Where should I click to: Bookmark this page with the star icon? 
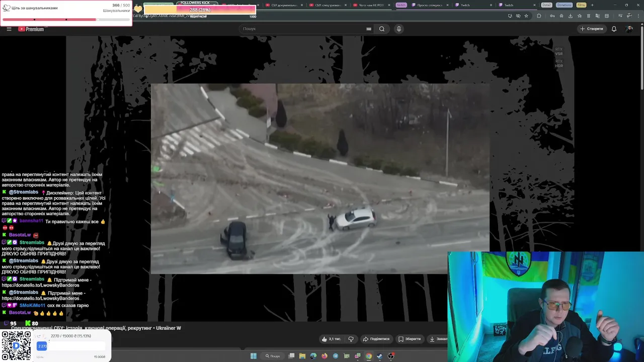(x=526, y=16)
